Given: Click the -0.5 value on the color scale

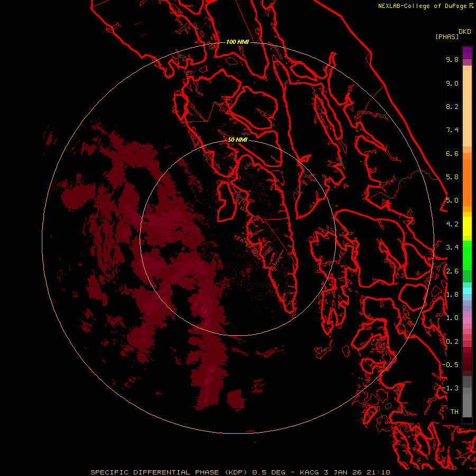Looking at the screenshot, I should 450,365.
